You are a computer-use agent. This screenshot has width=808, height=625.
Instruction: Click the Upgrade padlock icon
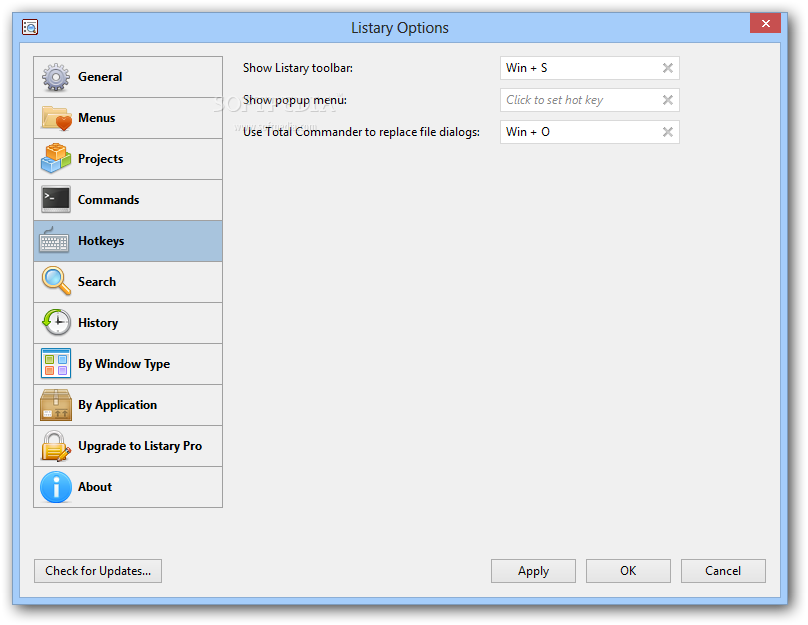pos(56,446)
